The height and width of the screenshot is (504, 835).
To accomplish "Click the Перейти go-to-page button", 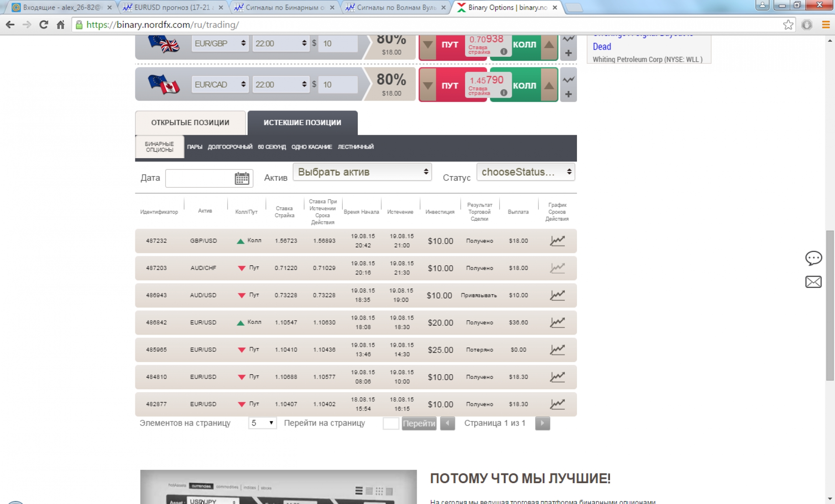I will point(419,423).
